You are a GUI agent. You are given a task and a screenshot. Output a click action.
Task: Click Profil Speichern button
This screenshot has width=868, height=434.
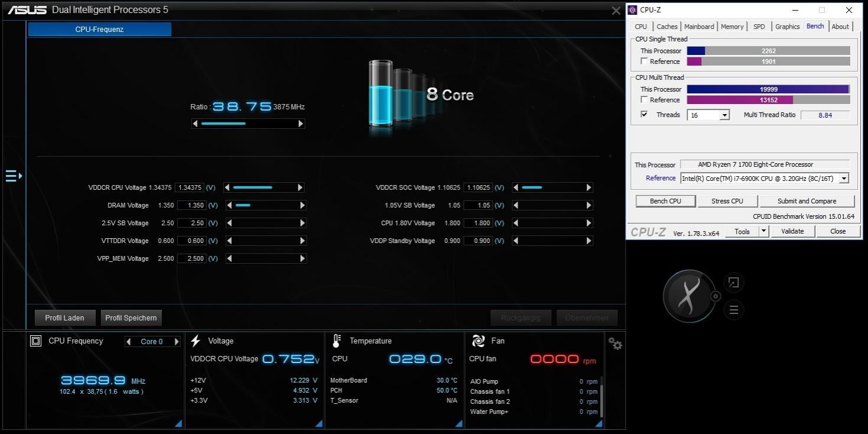click(131, 318)
